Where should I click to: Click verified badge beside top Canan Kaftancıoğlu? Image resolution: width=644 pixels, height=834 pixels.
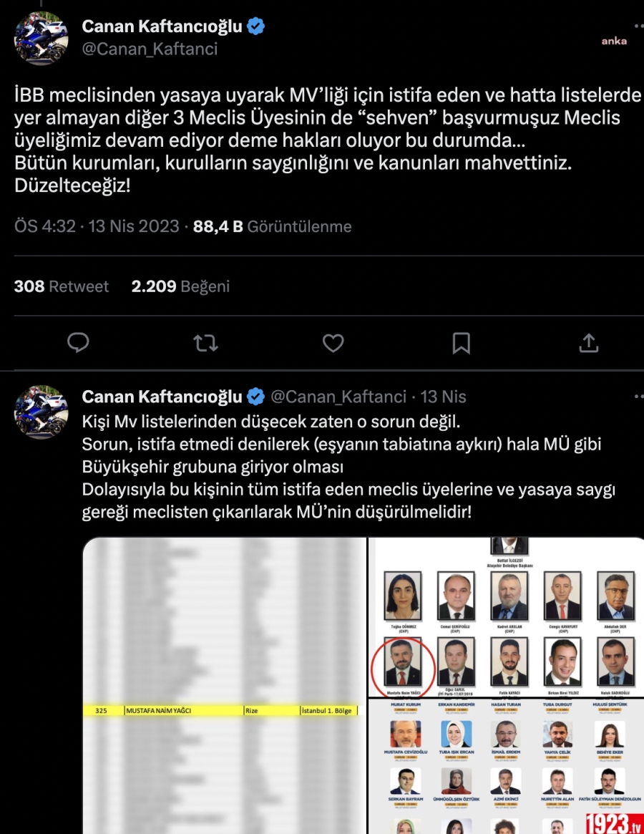click(255, 26)
